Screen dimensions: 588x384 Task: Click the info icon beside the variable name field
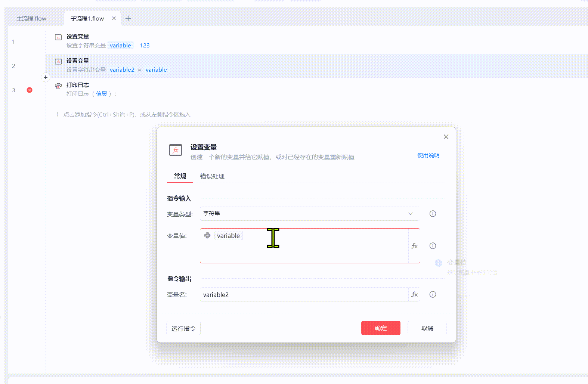pyautogui.click(x=433, y=294)
